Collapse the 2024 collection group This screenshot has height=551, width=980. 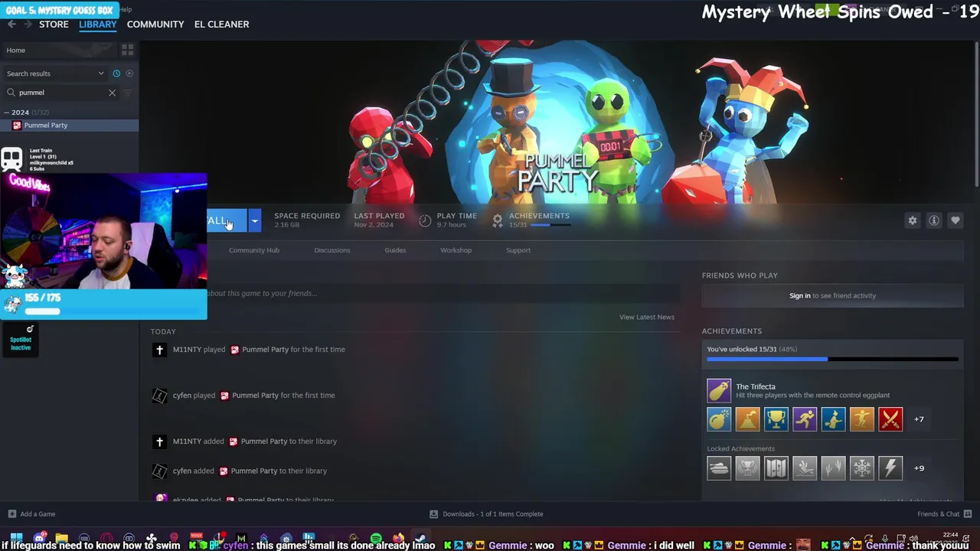click(7, 112)
